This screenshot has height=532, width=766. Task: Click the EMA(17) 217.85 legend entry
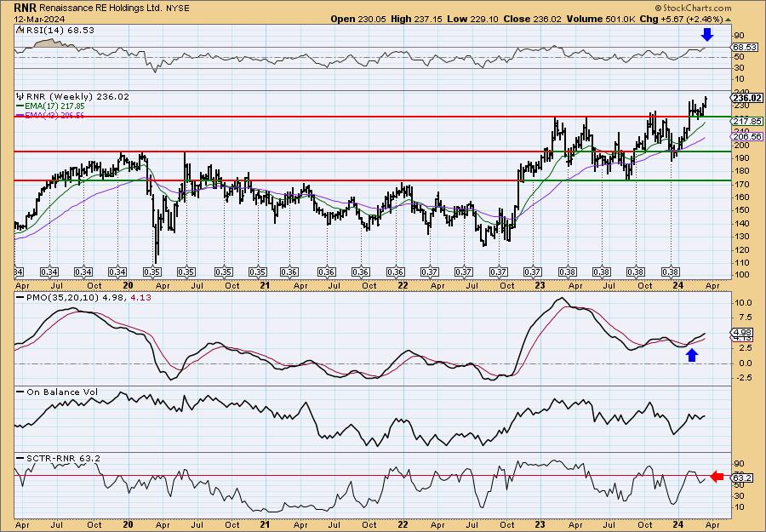coord(50,106)
